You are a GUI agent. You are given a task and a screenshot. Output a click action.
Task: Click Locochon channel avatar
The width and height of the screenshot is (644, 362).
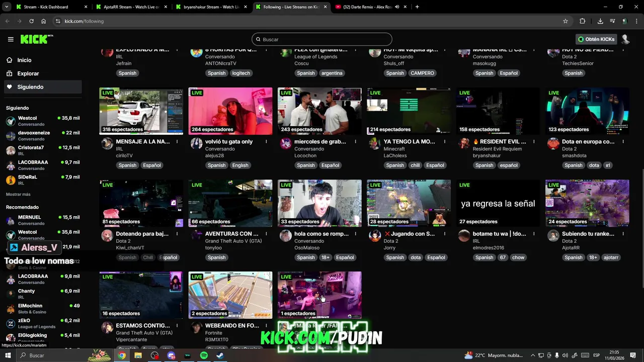click(x=286, y=144)
